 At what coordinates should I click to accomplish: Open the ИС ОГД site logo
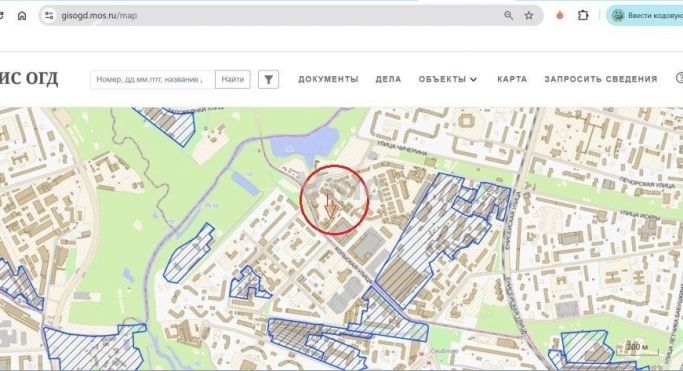pyautogui.click(x=29, y=79)
